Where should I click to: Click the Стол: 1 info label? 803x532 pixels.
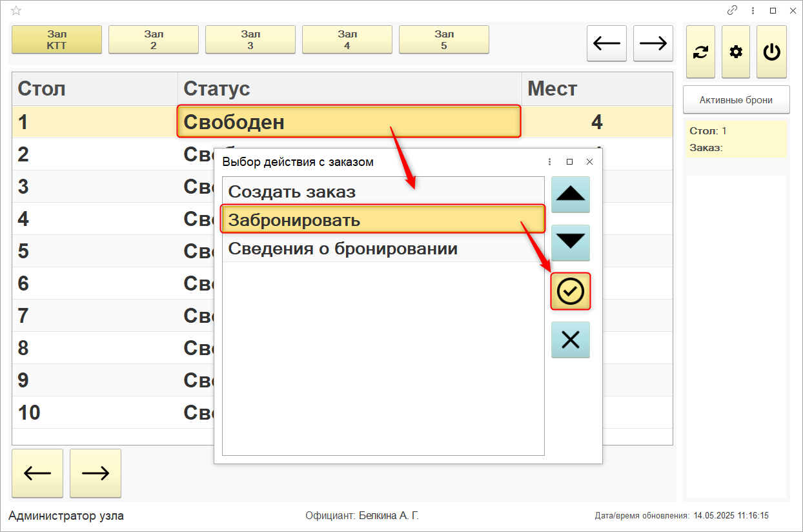(x=708, y=131)
